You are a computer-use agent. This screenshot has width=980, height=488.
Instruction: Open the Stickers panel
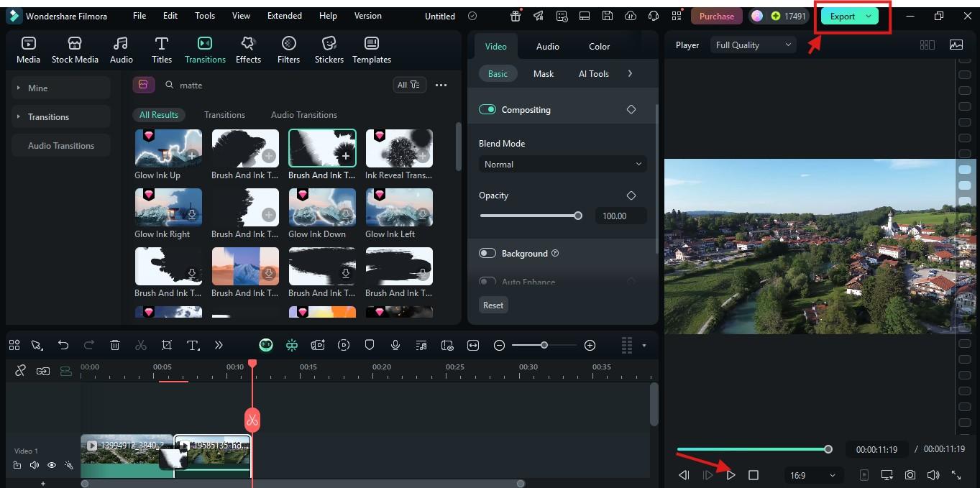tap(329, 50)
